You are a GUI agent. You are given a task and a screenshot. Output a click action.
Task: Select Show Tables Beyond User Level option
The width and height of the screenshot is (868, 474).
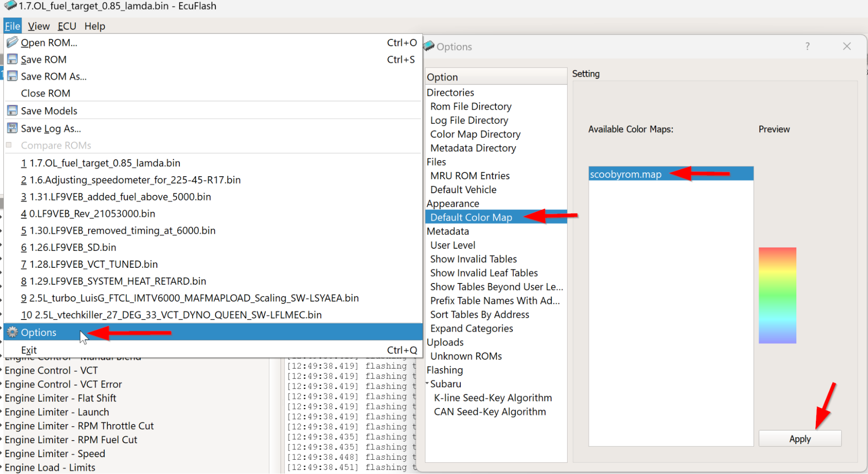point(496,287)
